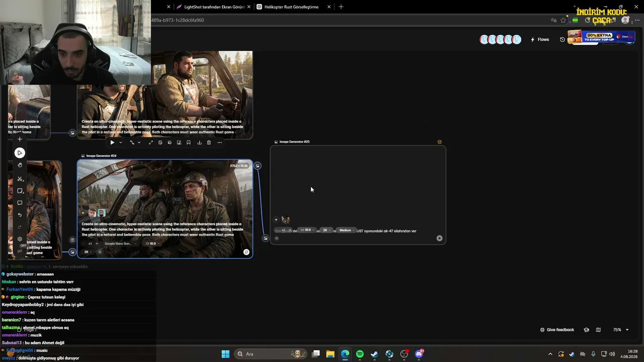
Task: Toggle the minimap icon
Action: coord(598,330)
